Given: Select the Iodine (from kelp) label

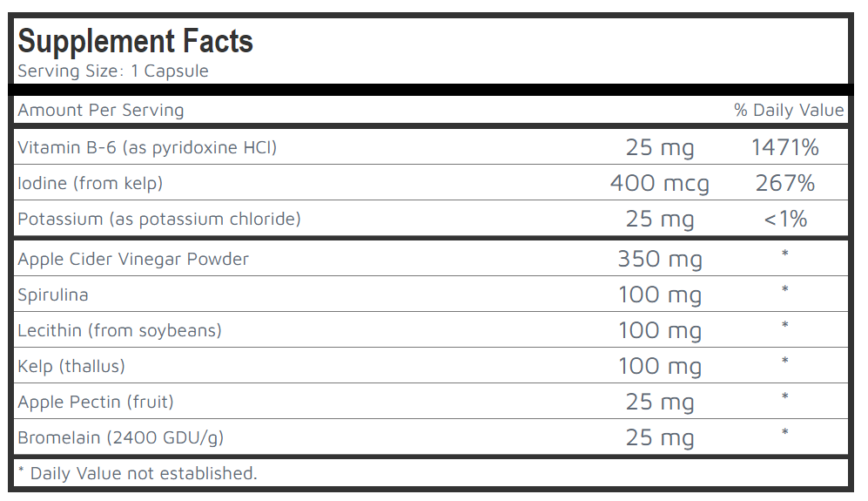Looking at the screenshot, I should (x=91, y=183).
